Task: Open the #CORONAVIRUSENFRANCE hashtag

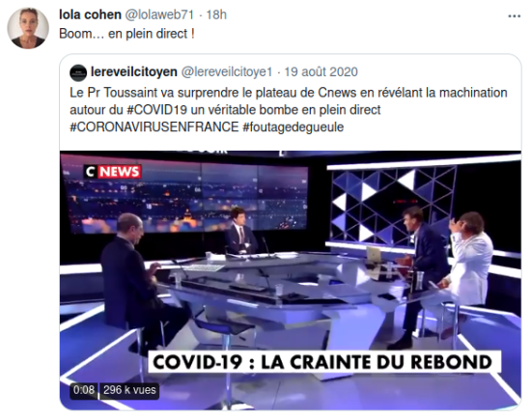Action: (x=154, y=127)
